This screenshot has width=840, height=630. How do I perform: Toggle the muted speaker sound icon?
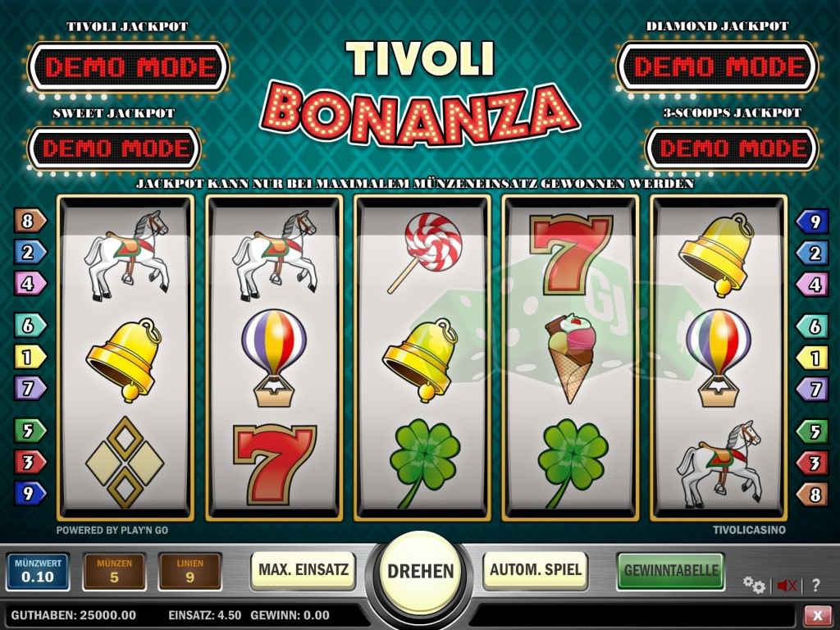(787, 586)
